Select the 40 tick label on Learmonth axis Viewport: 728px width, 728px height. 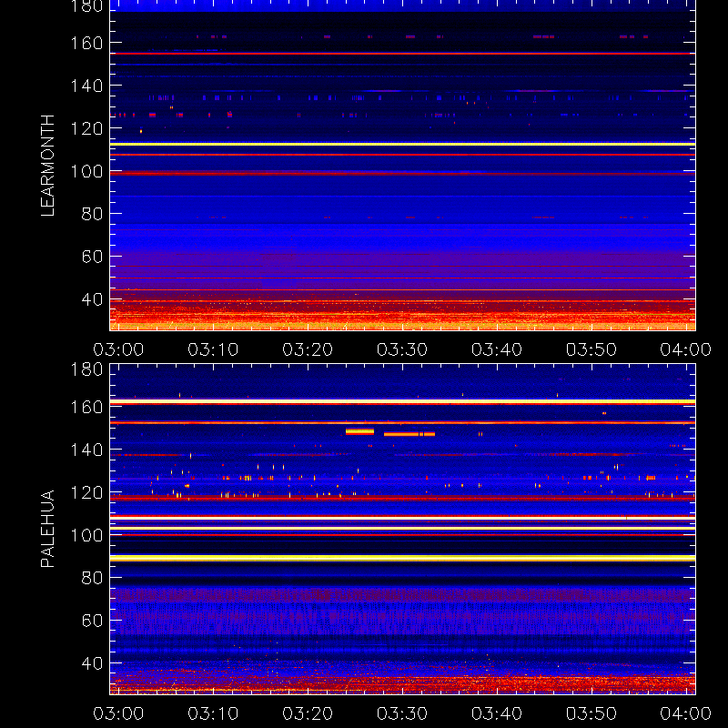(92, 299)
